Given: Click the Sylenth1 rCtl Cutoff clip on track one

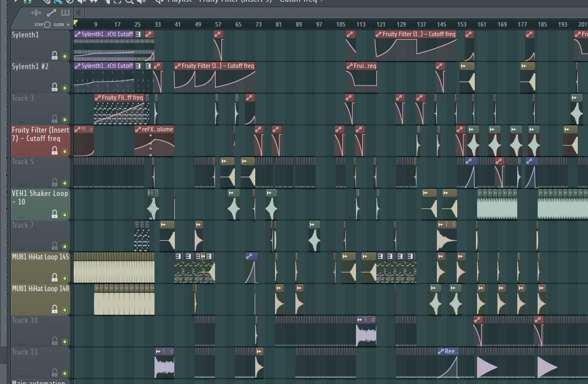Looking at the screenshot, I should (x=105, y=35).
